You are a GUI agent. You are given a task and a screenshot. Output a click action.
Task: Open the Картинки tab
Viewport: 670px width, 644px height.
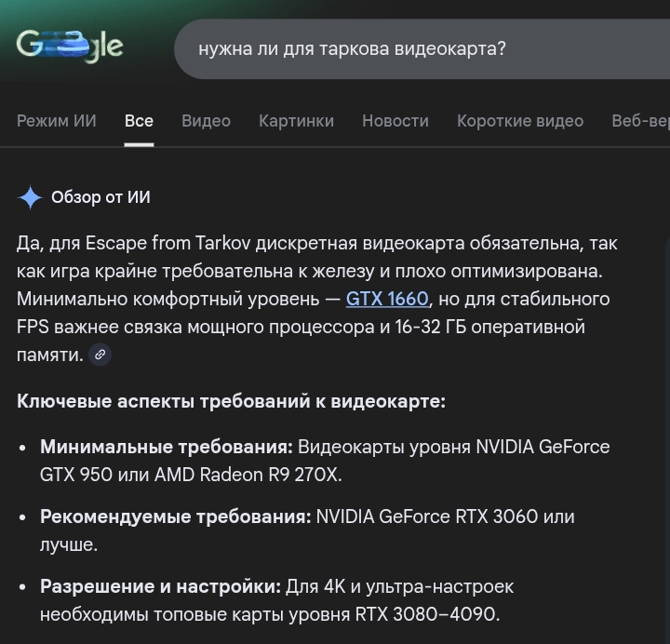[x=296, y=121]
